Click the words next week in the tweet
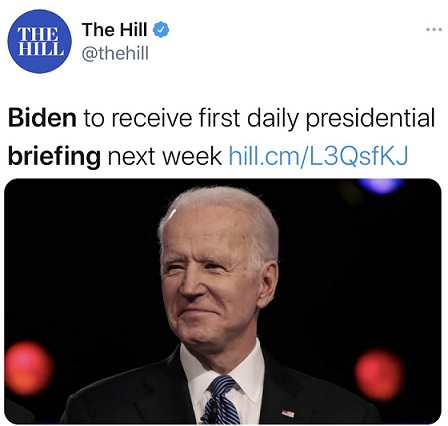Screen dimensions: 448x426 (165, 156)
